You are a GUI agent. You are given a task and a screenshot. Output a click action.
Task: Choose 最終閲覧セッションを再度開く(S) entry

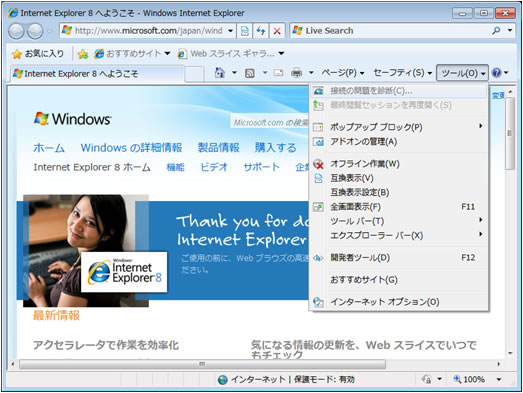[399, 105]
